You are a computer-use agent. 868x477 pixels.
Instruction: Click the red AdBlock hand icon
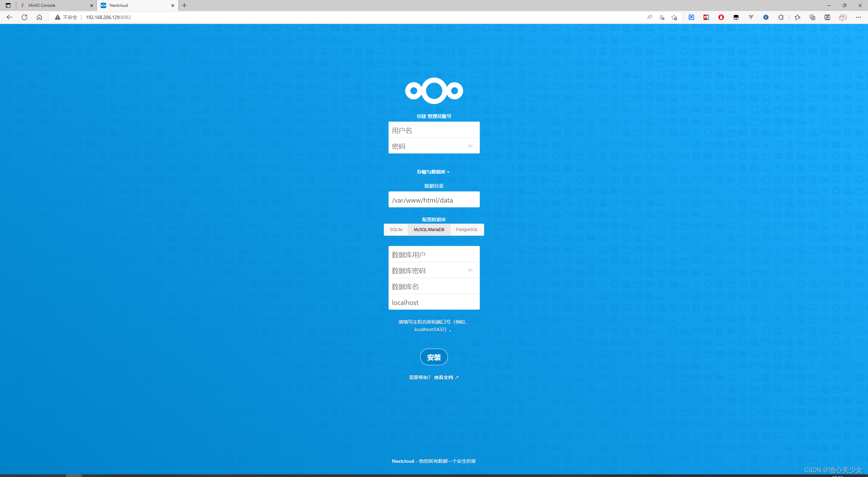(721, 17)
